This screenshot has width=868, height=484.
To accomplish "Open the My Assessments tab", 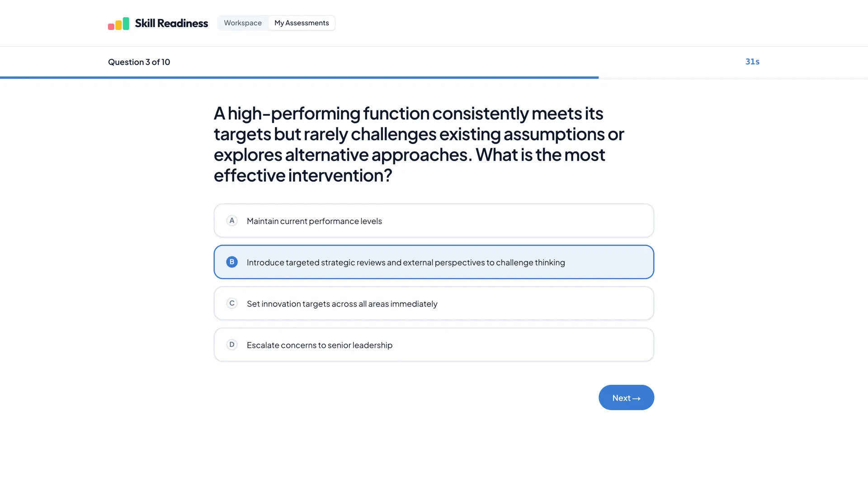I will point(302,23).
